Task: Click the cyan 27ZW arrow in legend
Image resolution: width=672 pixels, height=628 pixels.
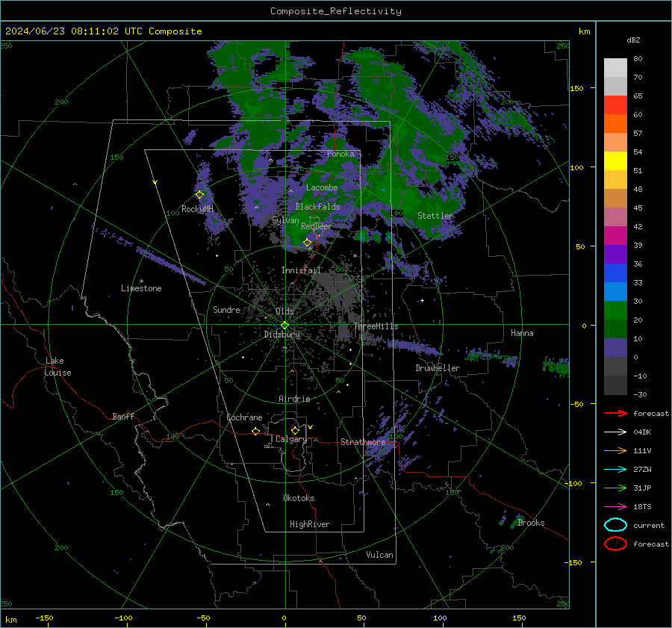Action: pos(615,469)
